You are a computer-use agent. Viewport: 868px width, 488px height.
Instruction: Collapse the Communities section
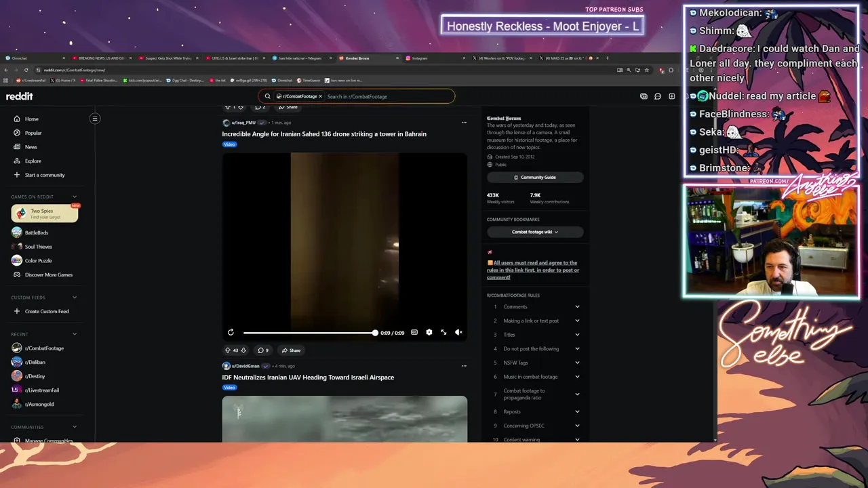coord(75,427)
